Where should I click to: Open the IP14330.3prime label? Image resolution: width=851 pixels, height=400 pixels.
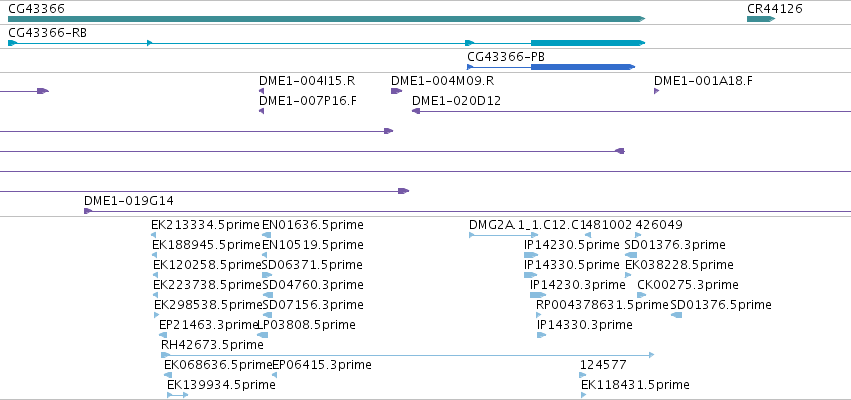click(585, 325)
